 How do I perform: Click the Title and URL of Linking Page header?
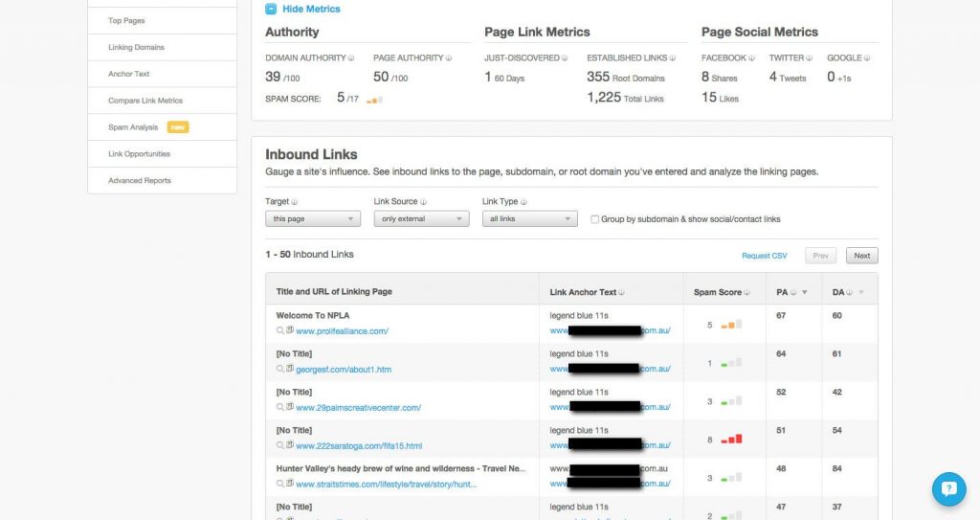(x=334, y=291)
